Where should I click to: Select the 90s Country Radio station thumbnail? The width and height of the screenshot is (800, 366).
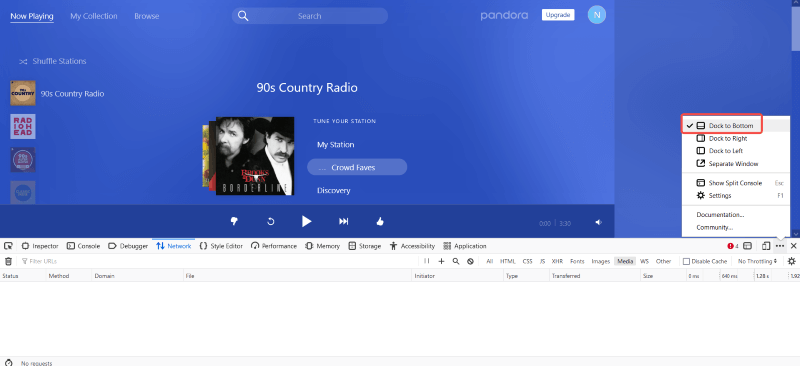(23, 93)
